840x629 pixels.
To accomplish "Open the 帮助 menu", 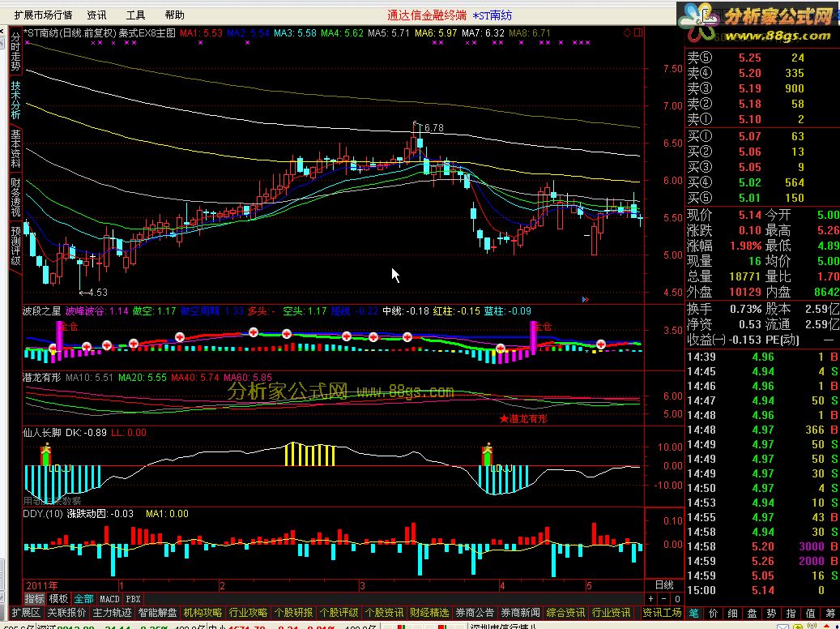I will [175, 15].
